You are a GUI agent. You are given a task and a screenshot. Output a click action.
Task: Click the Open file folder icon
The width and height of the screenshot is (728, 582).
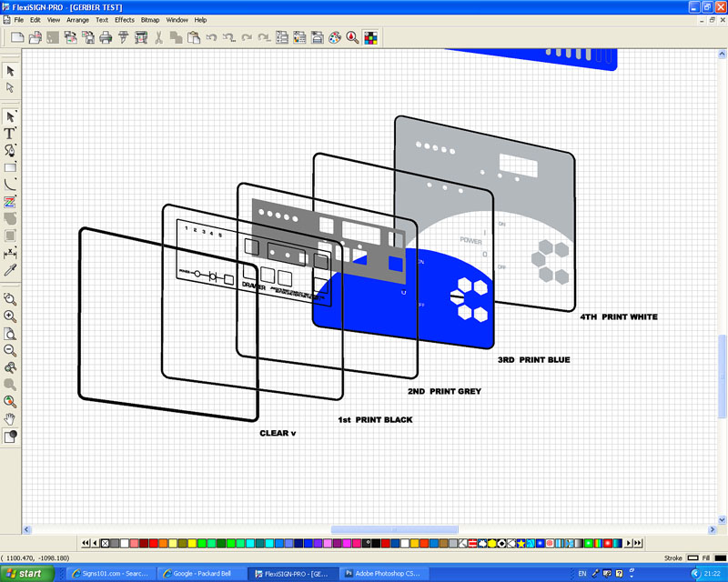tap(35, 37)
